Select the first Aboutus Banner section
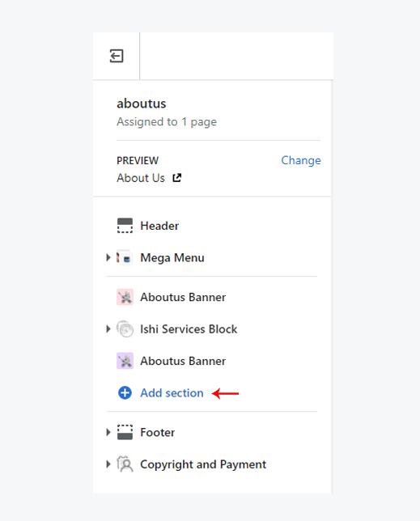 (212, 297)
